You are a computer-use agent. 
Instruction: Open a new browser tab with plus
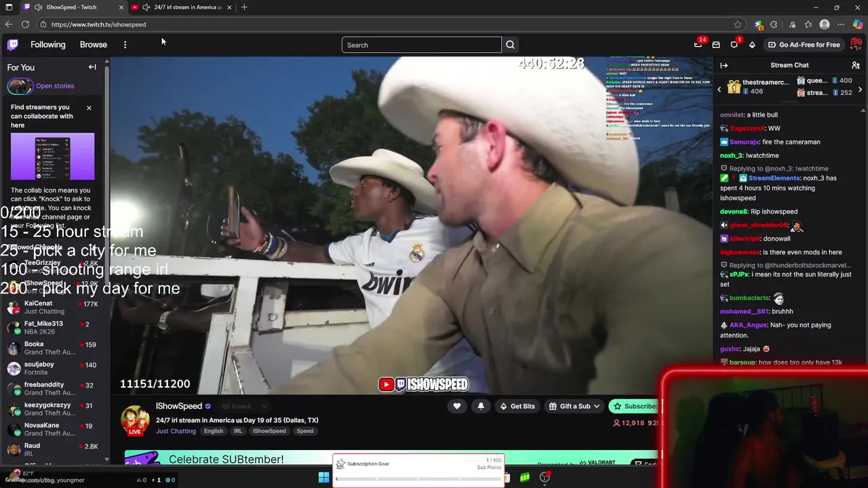point(244,7)
